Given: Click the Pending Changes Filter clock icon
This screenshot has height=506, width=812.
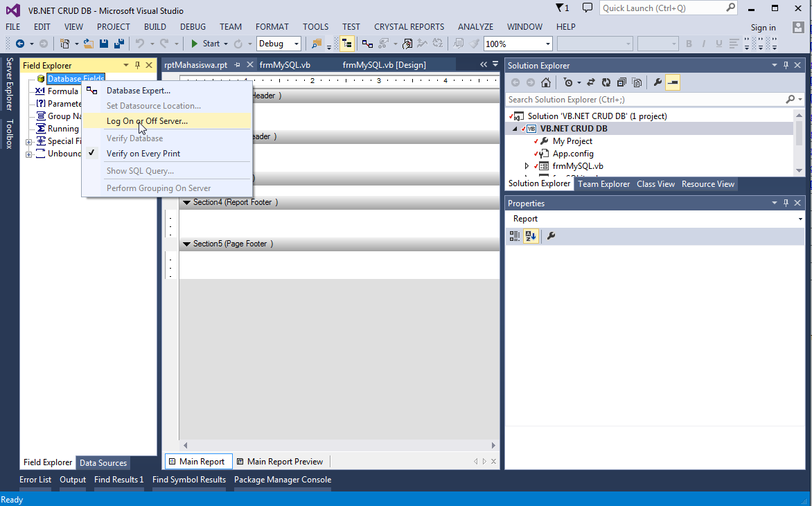Looking at the screenshot, I should (568, 82).
